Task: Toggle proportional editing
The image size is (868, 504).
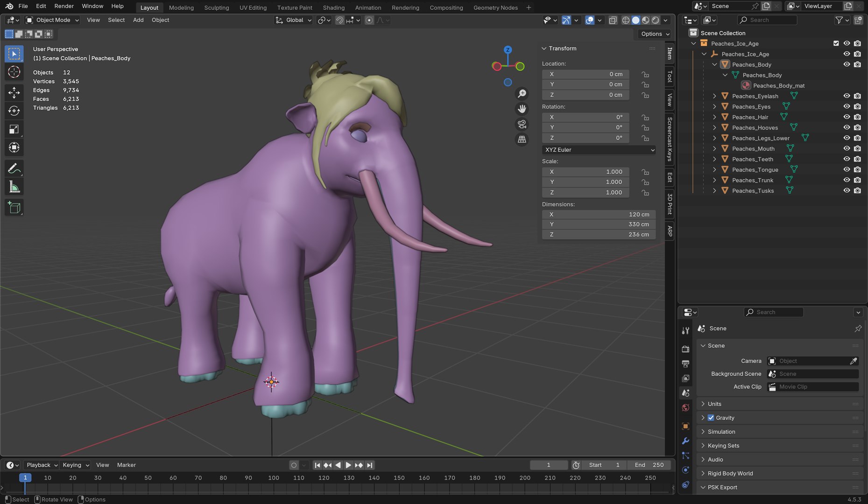Action: tap(369, 20)
